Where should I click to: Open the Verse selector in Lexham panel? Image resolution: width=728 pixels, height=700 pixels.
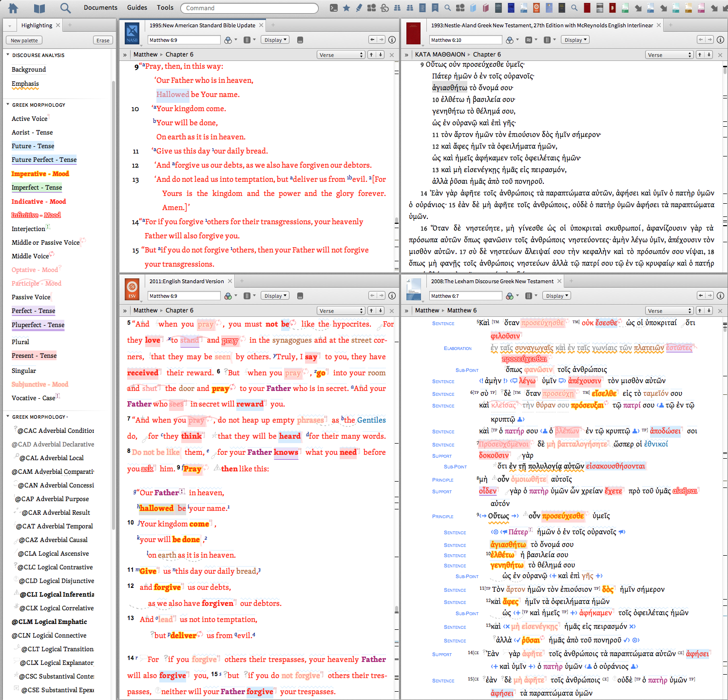pos(670,311)
